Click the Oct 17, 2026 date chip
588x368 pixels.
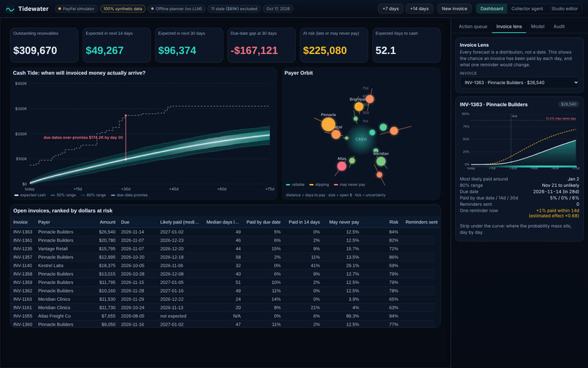click(x=278, y=9)
